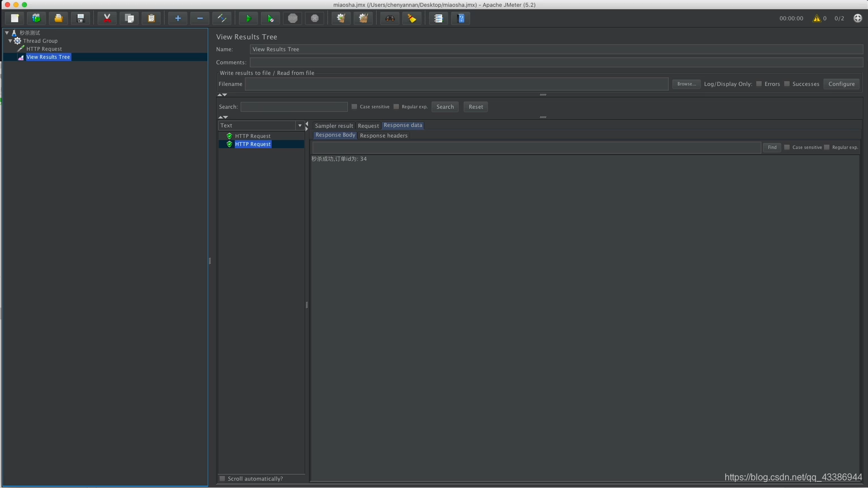Click the search panel collapse arrows
Viewport: 868px width, 488px height.
tap(222, 117)
